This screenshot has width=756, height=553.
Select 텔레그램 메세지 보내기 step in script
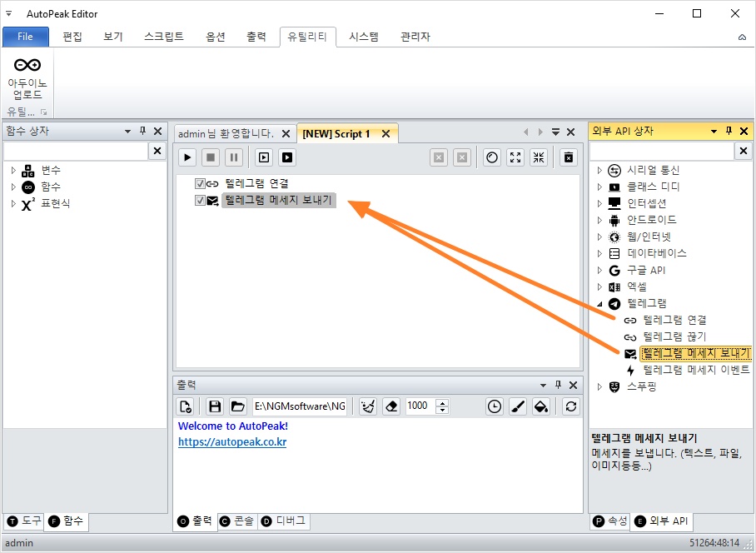(278, 200)
